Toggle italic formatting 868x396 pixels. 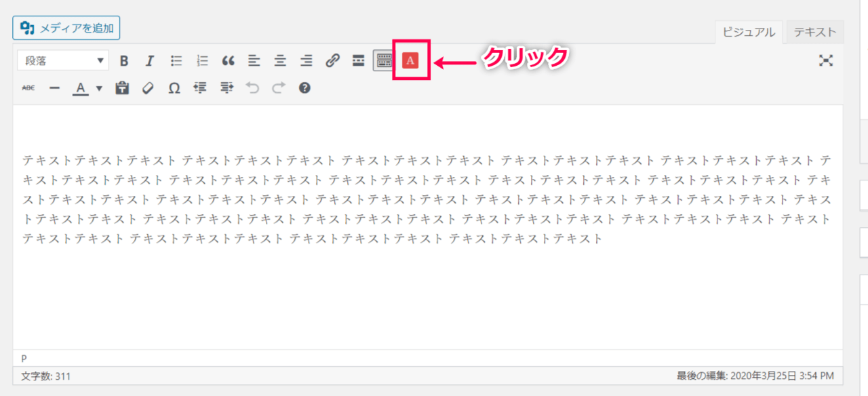pos(150,60)
